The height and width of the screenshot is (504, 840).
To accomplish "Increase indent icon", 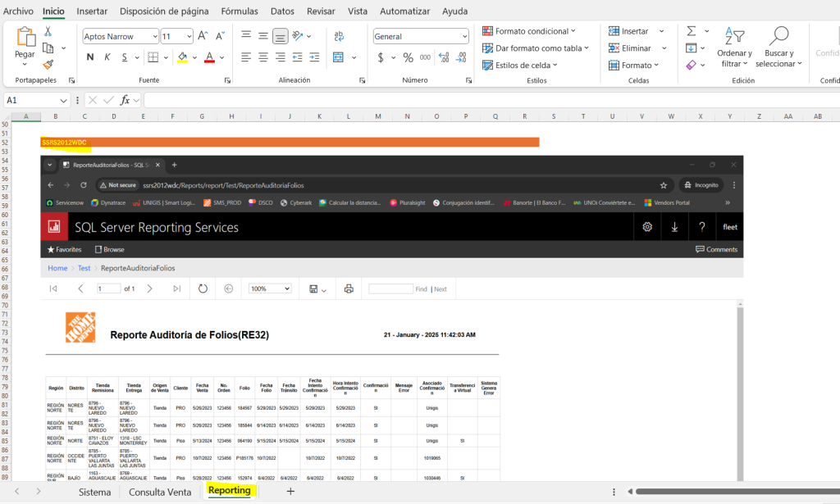I will (314, 57).
